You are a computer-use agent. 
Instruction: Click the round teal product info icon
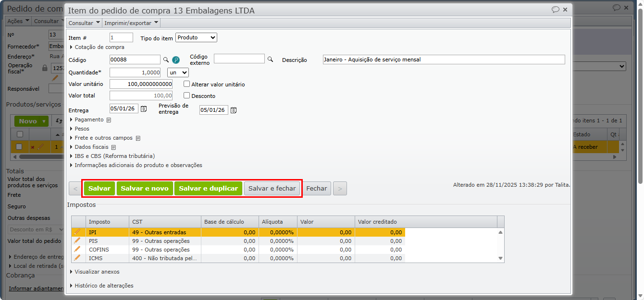(176, 60)
